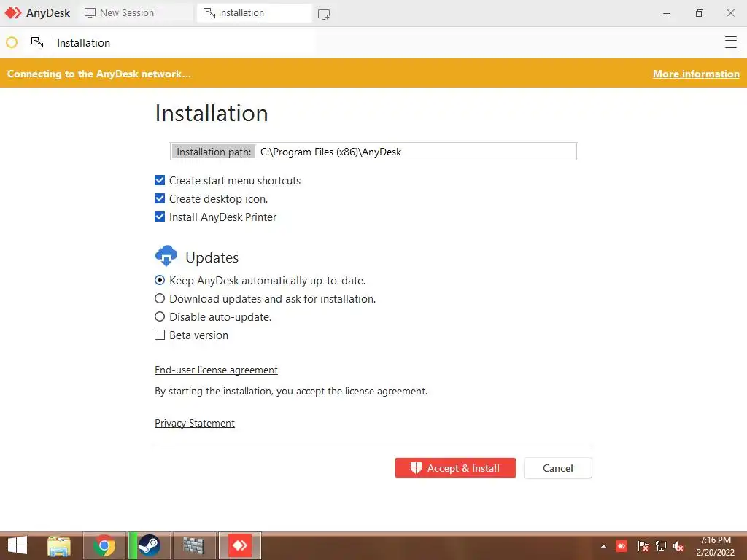Click the installation path field
747x560 pixels.
click(x=373, y=152)
